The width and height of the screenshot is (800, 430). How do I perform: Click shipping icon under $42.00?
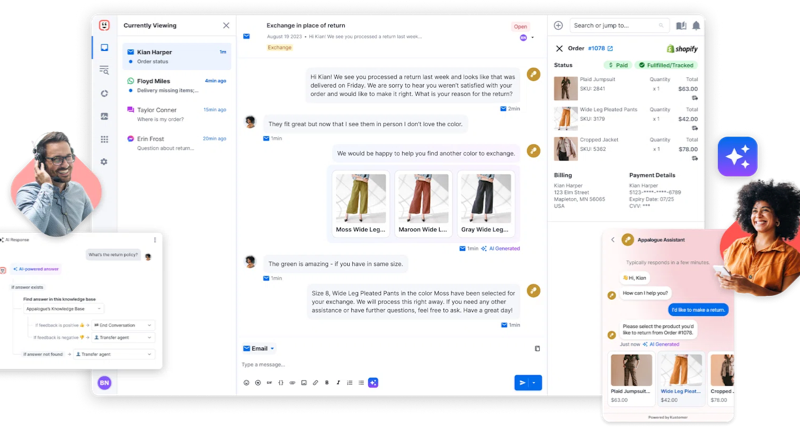[694, 128]
